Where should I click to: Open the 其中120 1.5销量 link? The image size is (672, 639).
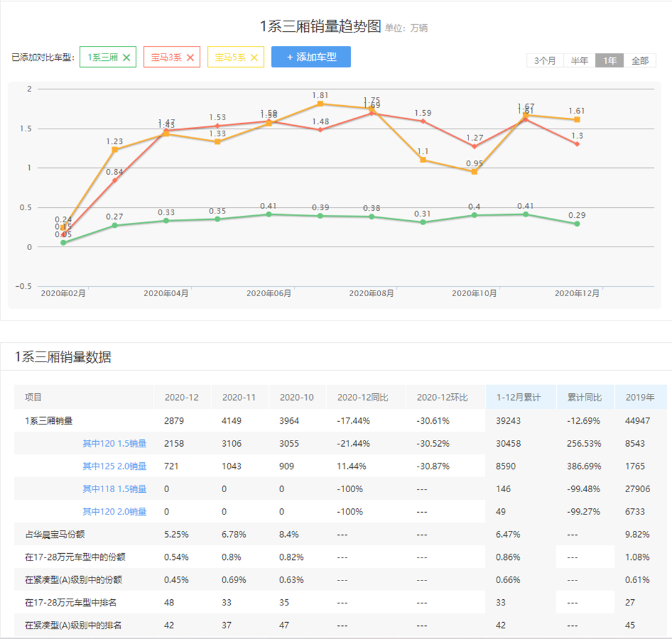click(x=114, y=444)
